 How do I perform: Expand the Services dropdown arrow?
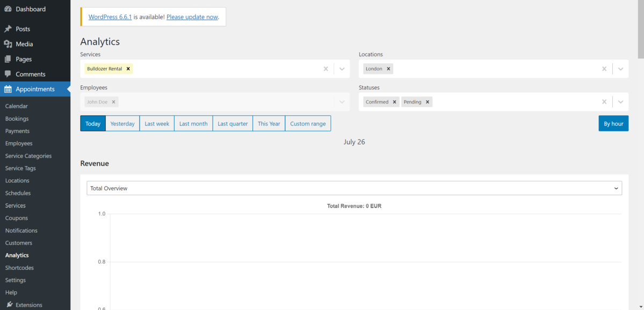(x=342, y=69)
